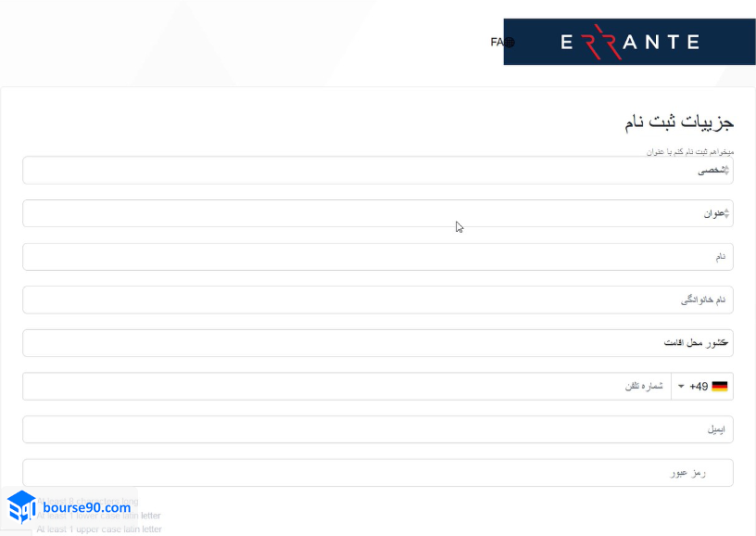Switch language via the FA label
The height and width of the screenshot is (536, 756).
[x=497, y=43]
